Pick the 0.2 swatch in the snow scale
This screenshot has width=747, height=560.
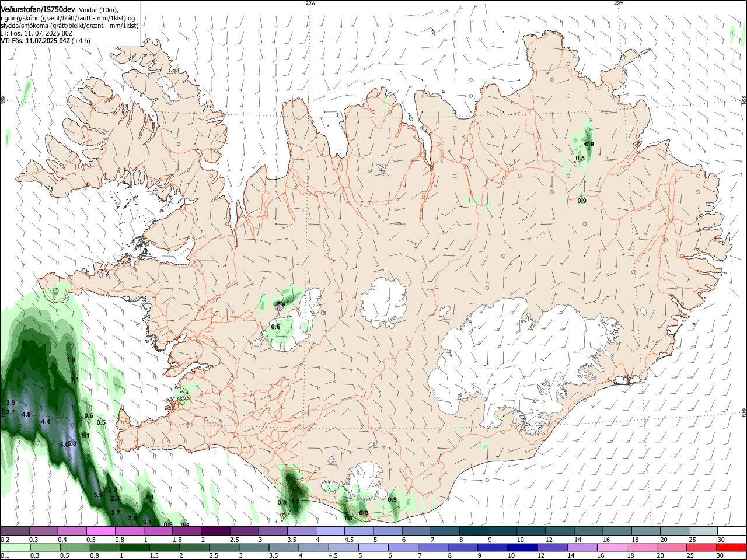[x=15, y=531]
